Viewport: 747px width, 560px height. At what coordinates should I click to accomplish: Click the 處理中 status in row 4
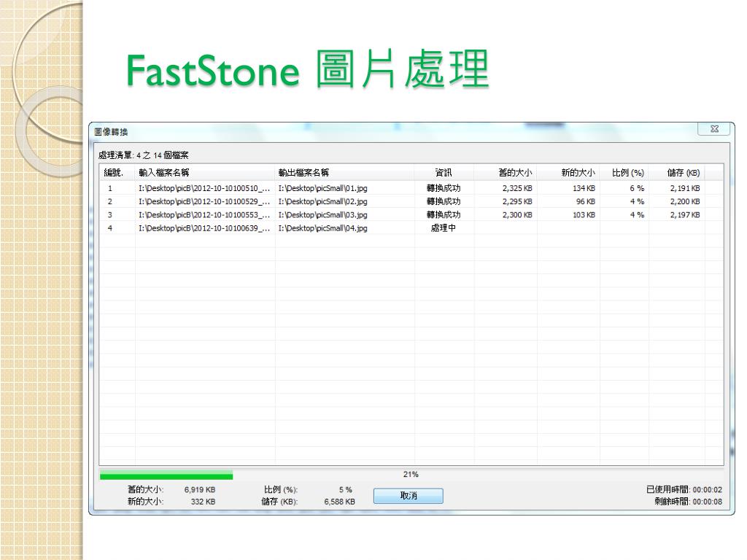444,228
